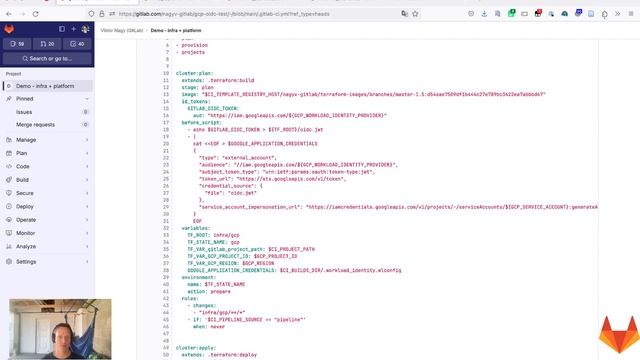This screenshot has width=640, height=360.
Task: Expand the Build menu
Action: point(47,180)
